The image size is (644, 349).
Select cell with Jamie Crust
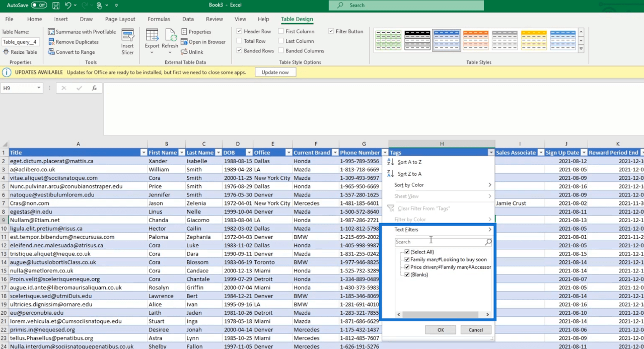point(520,203)
